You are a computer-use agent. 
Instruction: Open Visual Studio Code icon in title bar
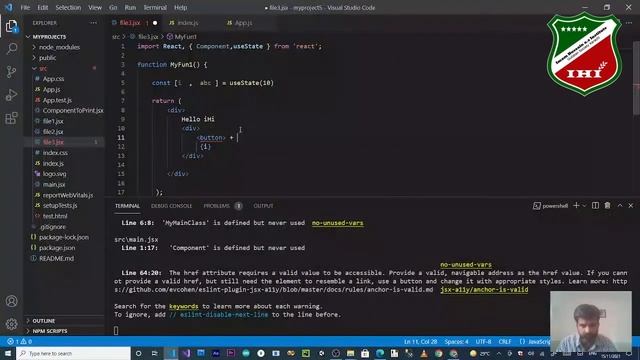[x=8, y=7]
